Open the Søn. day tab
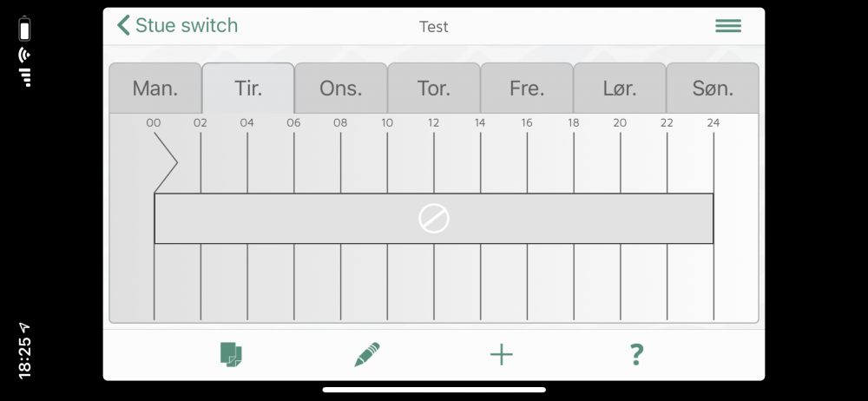The width and height of the screenshot is (868, 401). pyautogui.click(x=713, y=89)
